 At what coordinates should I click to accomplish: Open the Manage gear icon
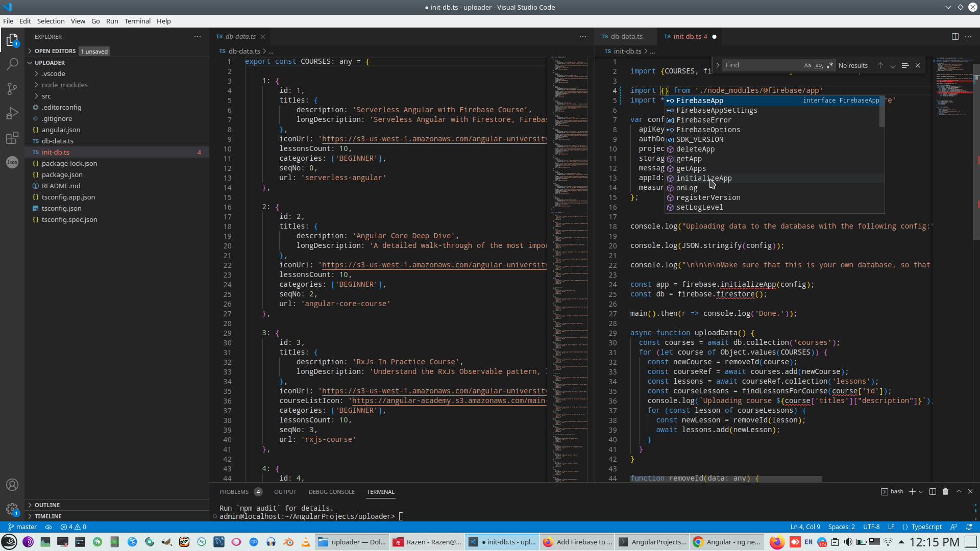[12, 509]
